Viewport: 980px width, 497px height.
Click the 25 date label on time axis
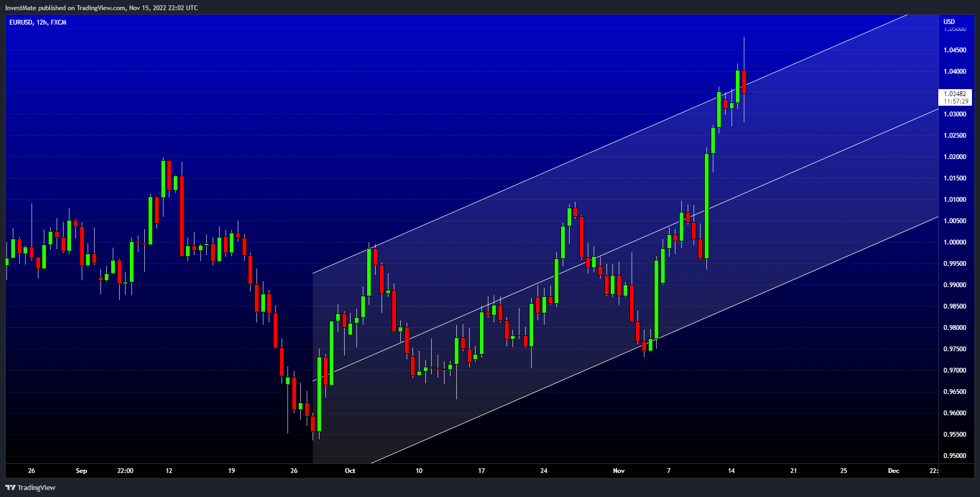click(x=844, y=471)
